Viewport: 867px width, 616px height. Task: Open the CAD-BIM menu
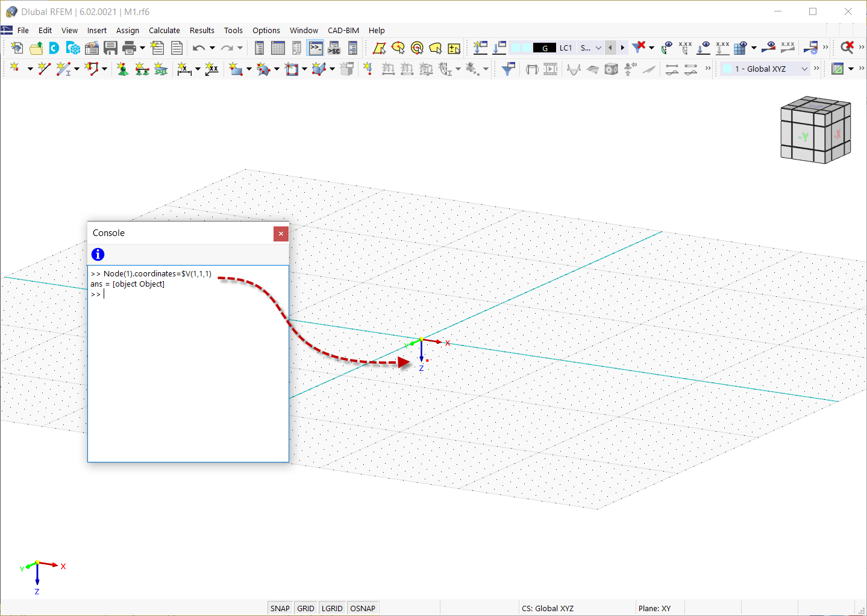[x=343, y=30]
